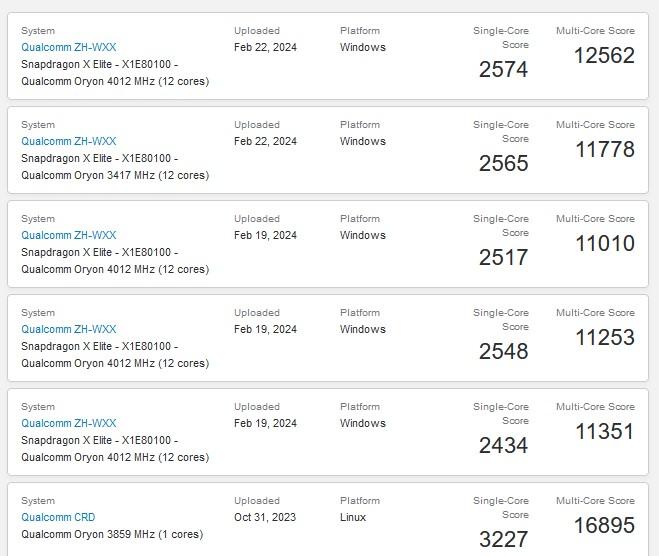
Task: Click the Linux platform text
Action: (353, 517)
